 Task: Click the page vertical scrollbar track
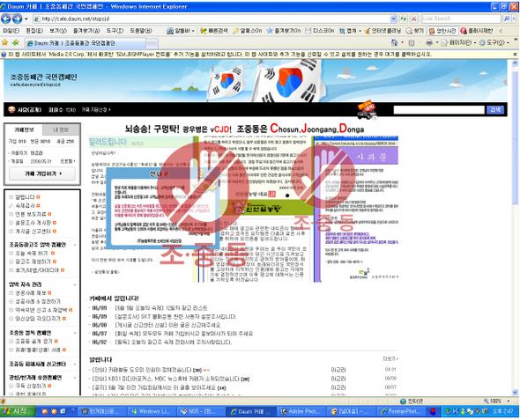point(515,232)
